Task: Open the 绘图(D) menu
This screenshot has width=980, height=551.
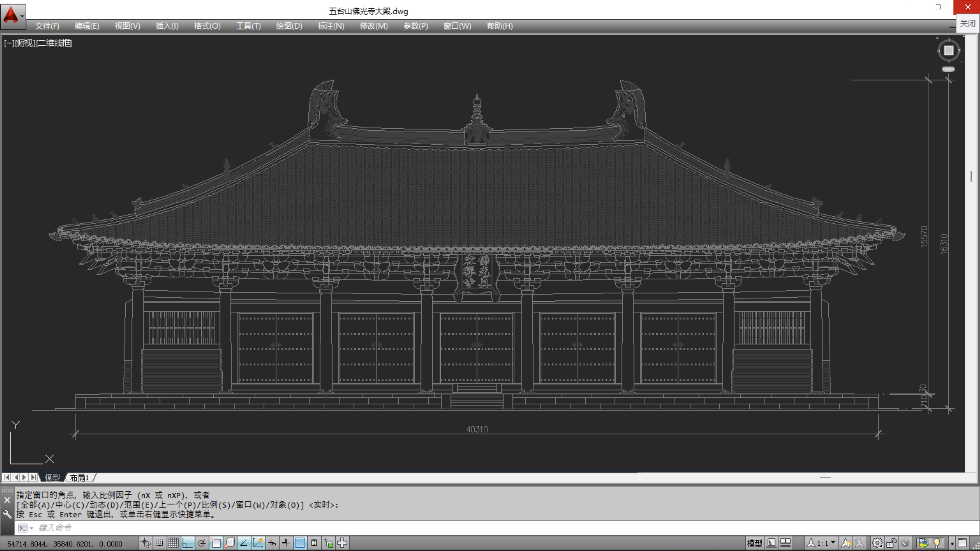Action: [x=289, y=26]
